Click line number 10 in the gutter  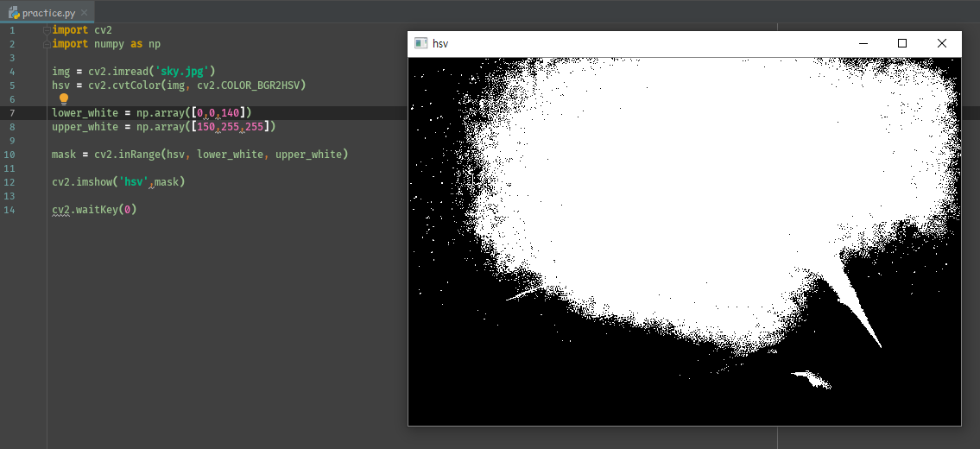coord(9,155)
